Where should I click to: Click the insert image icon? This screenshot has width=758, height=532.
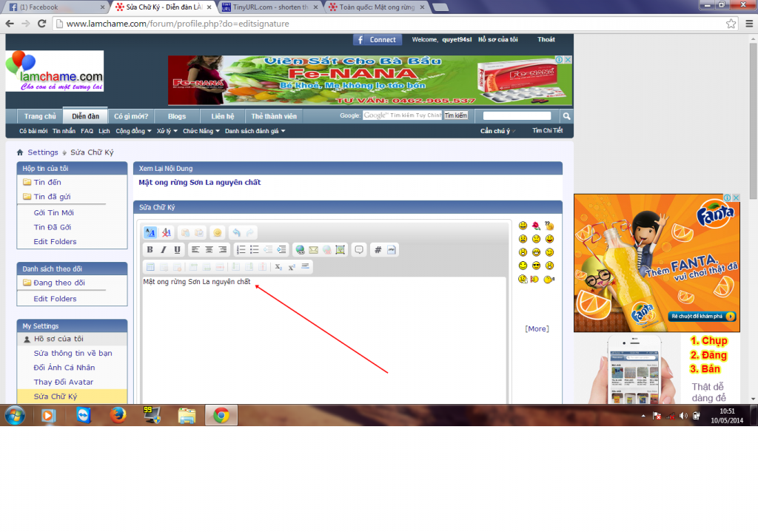340,250
